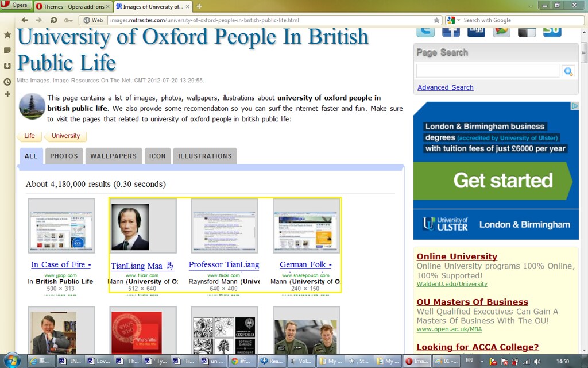Open the Professor TianLiang screenshot thumbnail
588x368 pixels.
pyautogui.click(x=225, y=225)
